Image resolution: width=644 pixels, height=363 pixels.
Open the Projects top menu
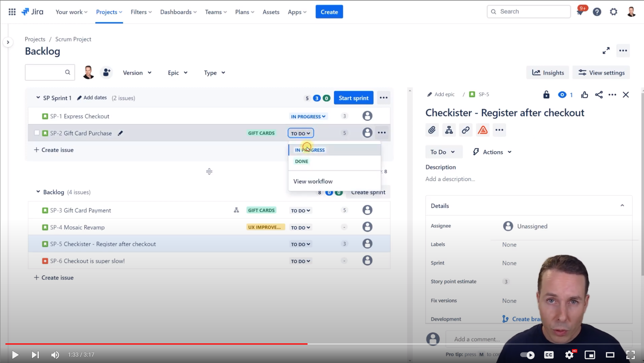tap(109, 12)
